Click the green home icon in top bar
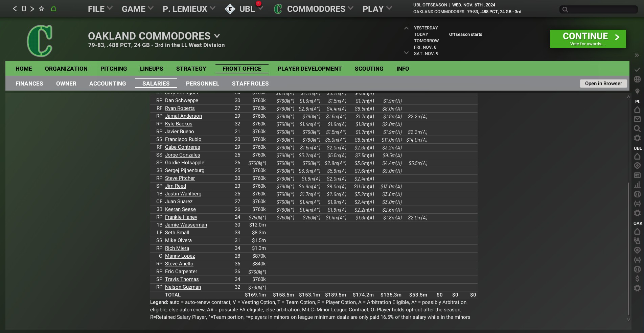The image size is (644, 333). click(x=53, y=9)
